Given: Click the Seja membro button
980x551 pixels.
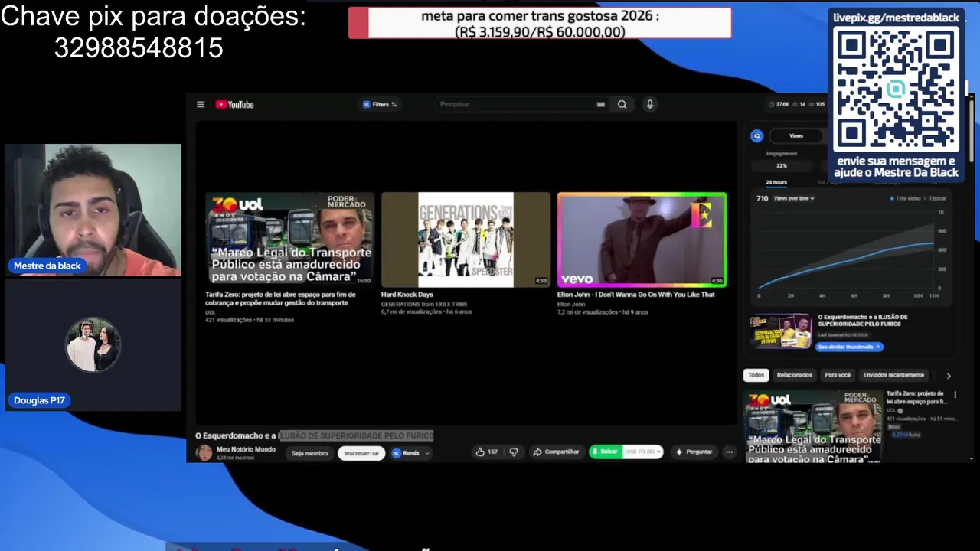Looking at the screenshot, I should 309,453.
